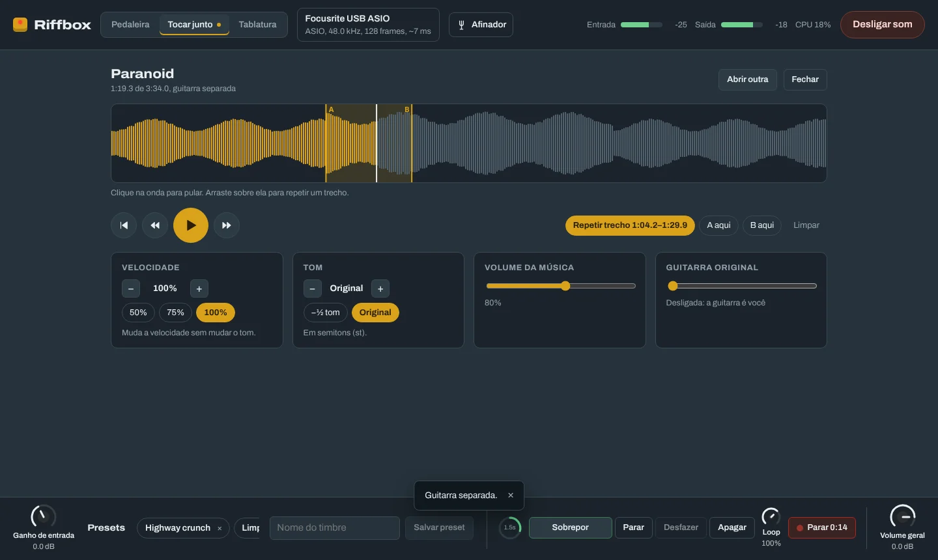Image resolution: width=938 pixels, height=560 pixels.
Task: Set loop end with 'B aqui'
Action: (762, 225)
